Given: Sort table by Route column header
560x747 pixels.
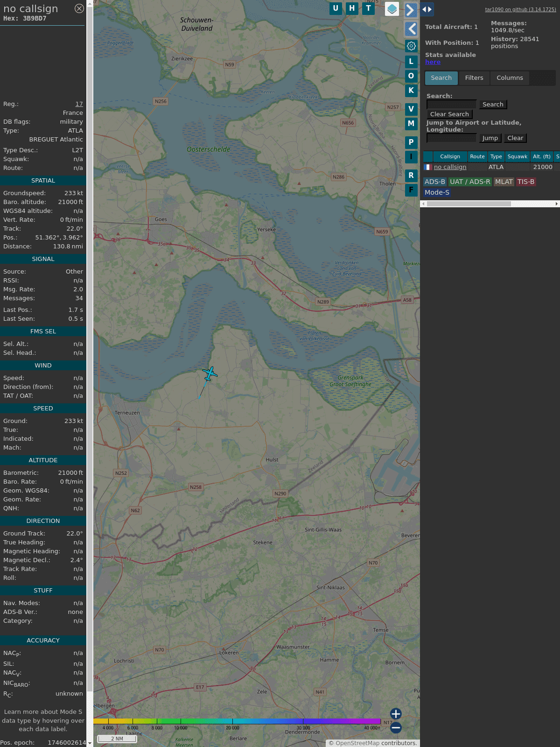Looking at the screenshot, I should [x=477, y=157].
